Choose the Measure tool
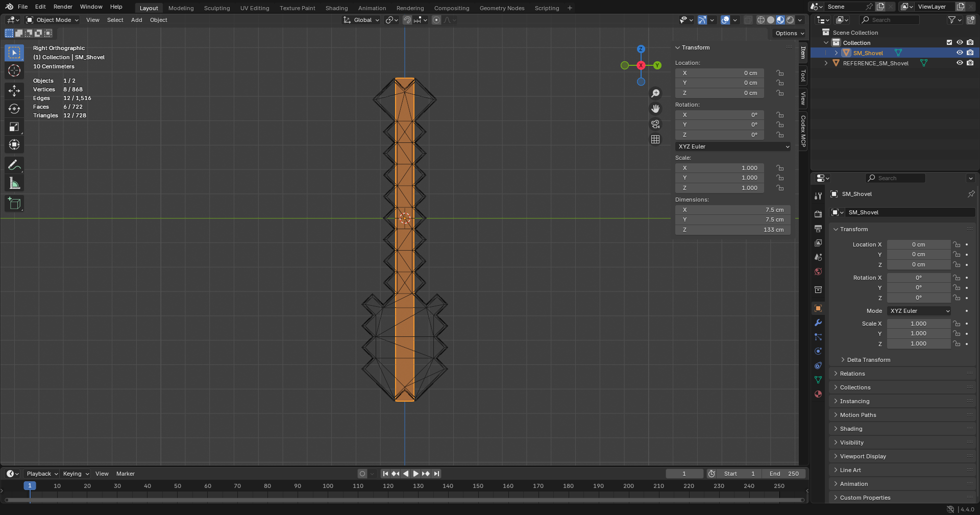The width and height of the screenshot is (980, 515). [x=14, y=183]
